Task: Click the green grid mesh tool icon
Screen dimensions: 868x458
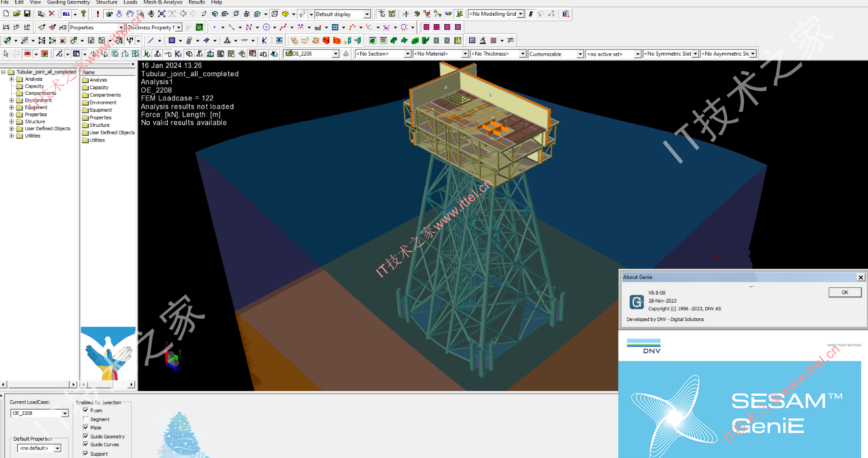Action: point(335,27)
